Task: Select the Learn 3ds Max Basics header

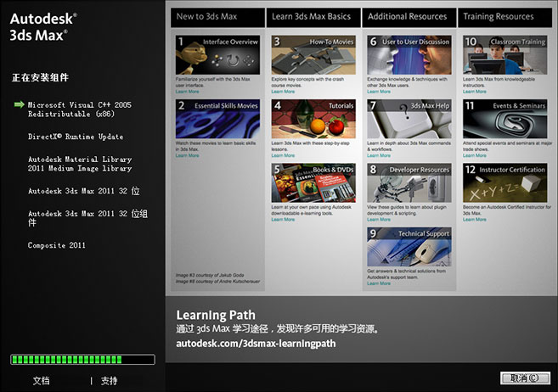Action: click(313, 18)
